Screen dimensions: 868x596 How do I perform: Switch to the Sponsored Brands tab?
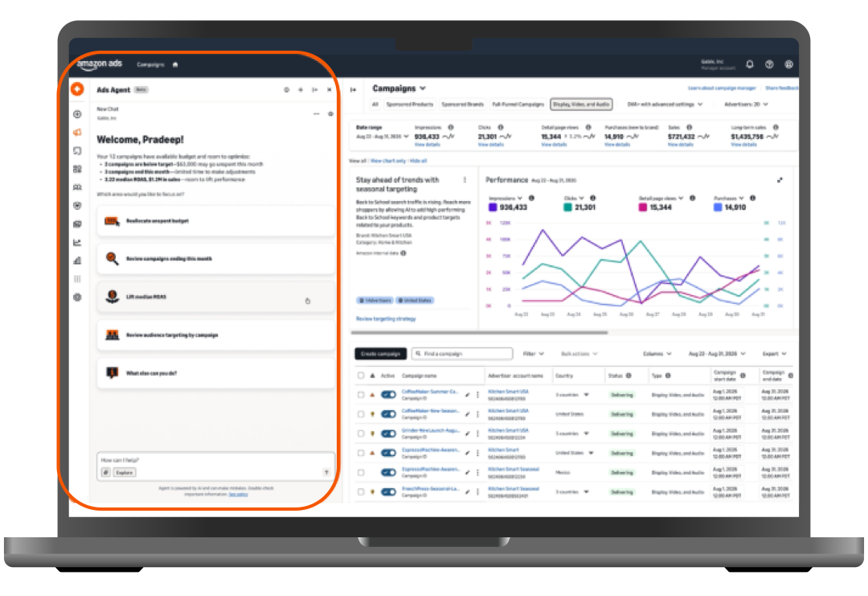[x=462, y=104]
